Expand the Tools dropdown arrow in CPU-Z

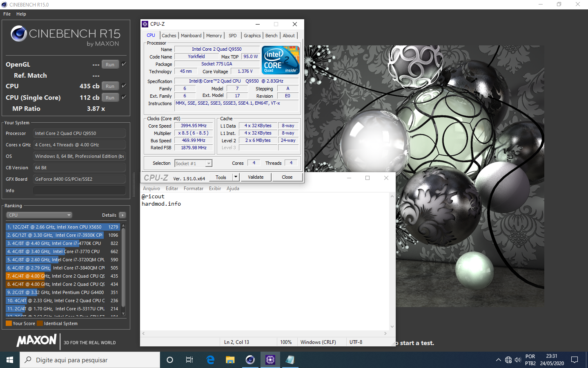click(x=236, y=177)
